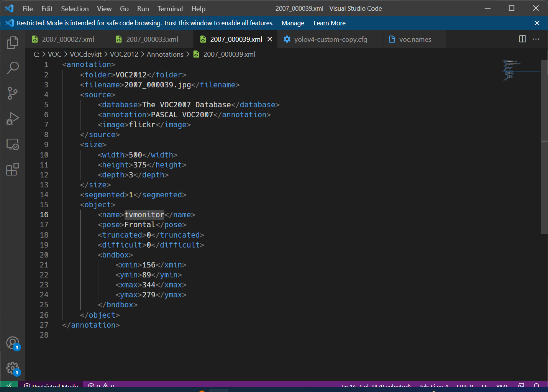Screen dimensions: 548x392
Task: Click the filename value 2007_000039.jpg
Action: coord(158,85)
